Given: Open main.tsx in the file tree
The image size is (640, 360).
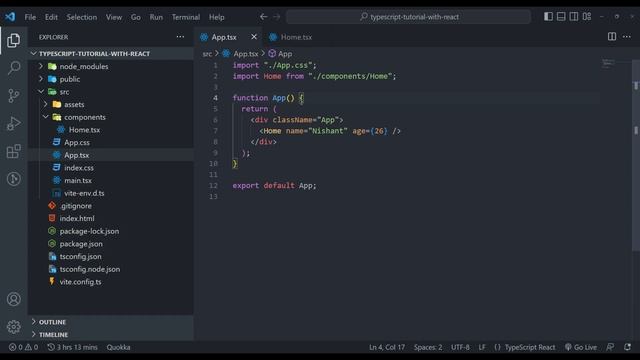Looking at the screenshot, I should [110, 180].
